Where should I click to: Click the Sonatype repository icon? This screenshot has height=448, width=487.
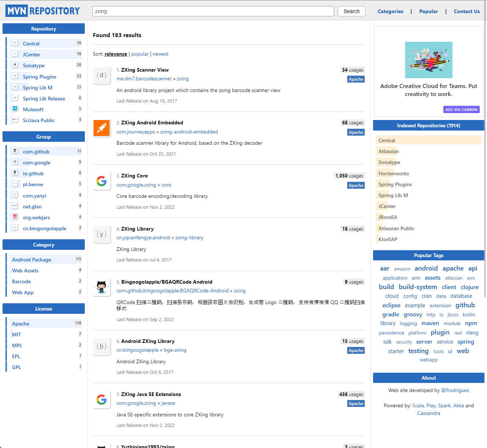tap(15, 65)
